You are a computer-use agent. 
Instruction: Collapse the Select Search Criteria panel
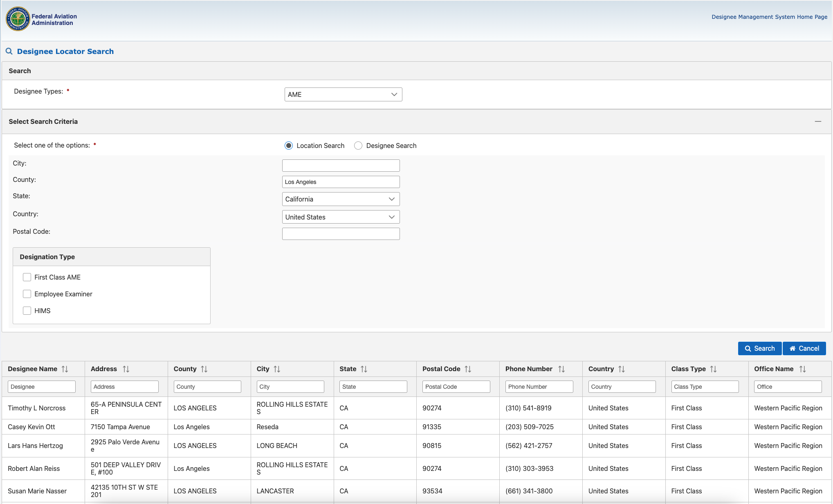point(818,121)
